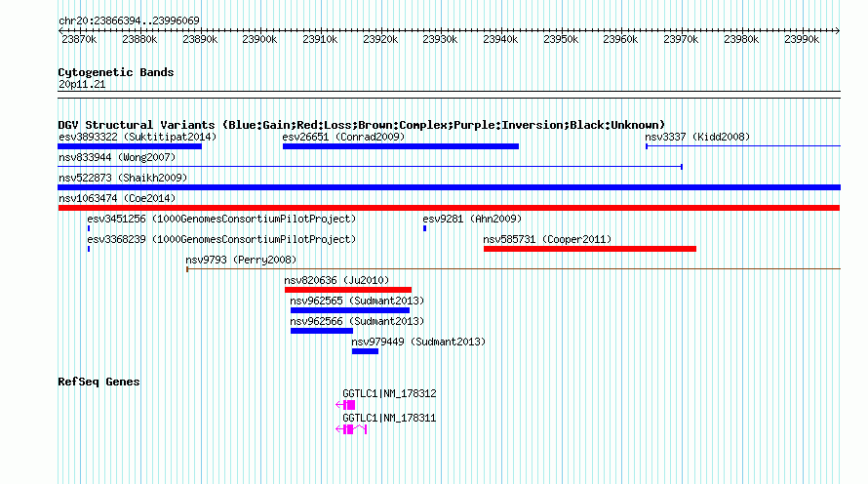868x484 pixels.
Task: Click the 23910k ruler tick label
Action: [x=320, y=39]
